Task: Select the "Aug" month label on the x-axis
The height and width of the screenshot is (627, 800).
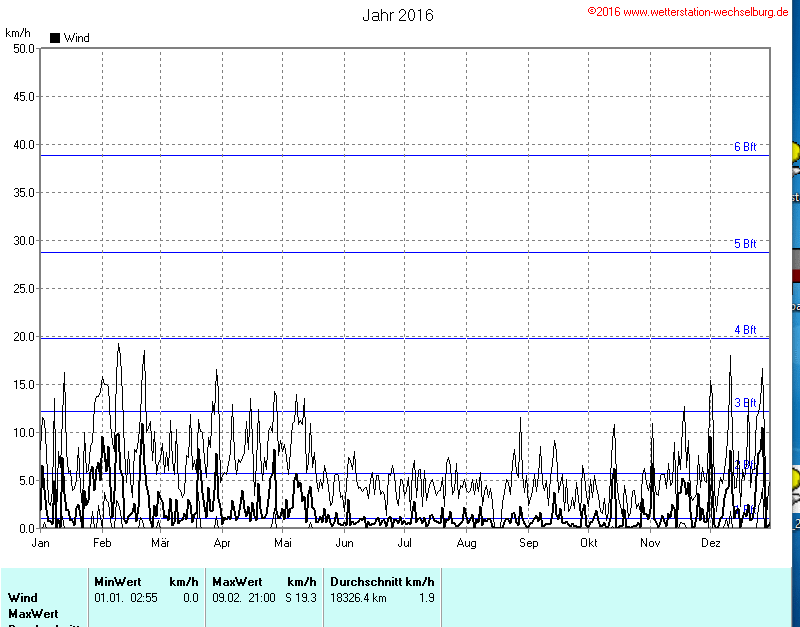Action: (466, 543)
